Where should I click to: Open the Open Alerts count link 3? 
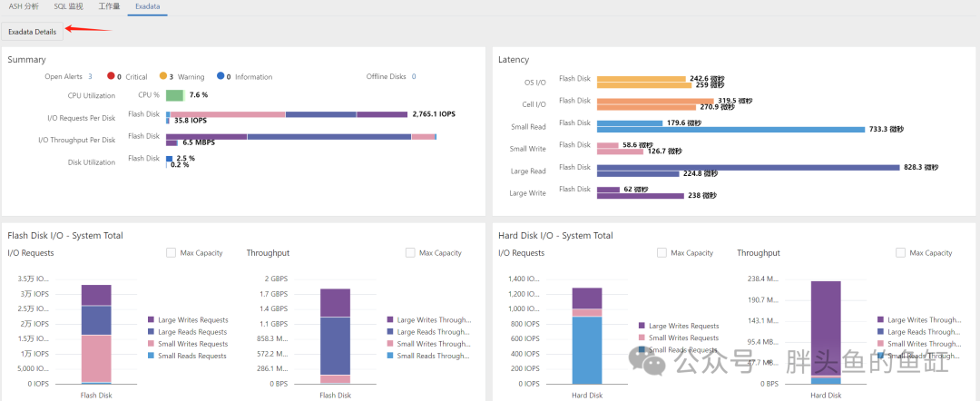pyautogui.click(x=90, y=77)
